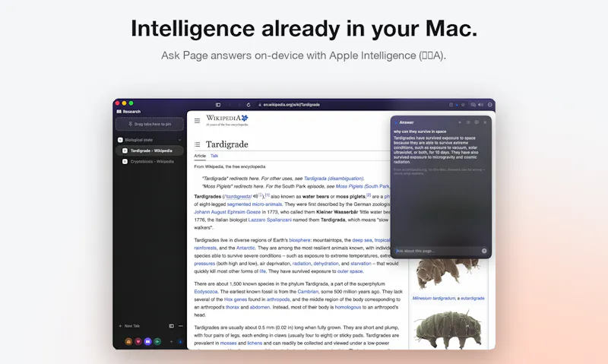608x364 pixels.
Task: Toggle the table of contents beside the Tardigrade title
Action: 198,144
